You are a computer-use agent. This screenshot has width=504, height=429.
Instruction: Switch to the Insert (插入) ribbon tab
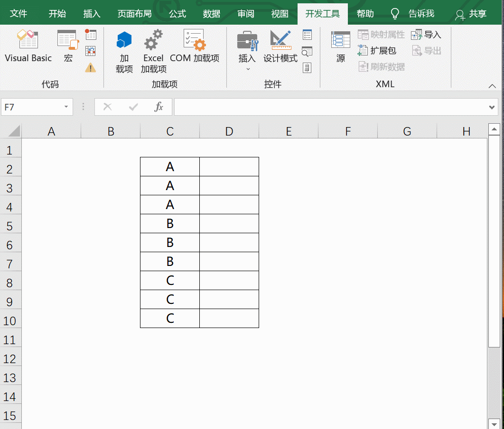(x=92, y=13)
